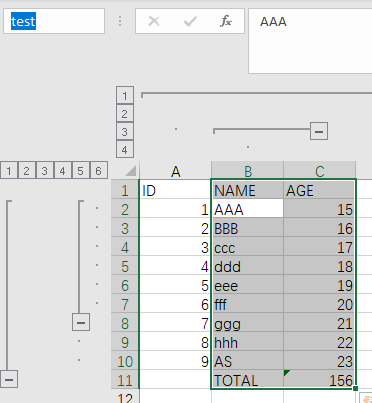372x403 pixels.
Task: Open the Quick Analysis button
Action: pyautogui.click(x=366, y=398)
